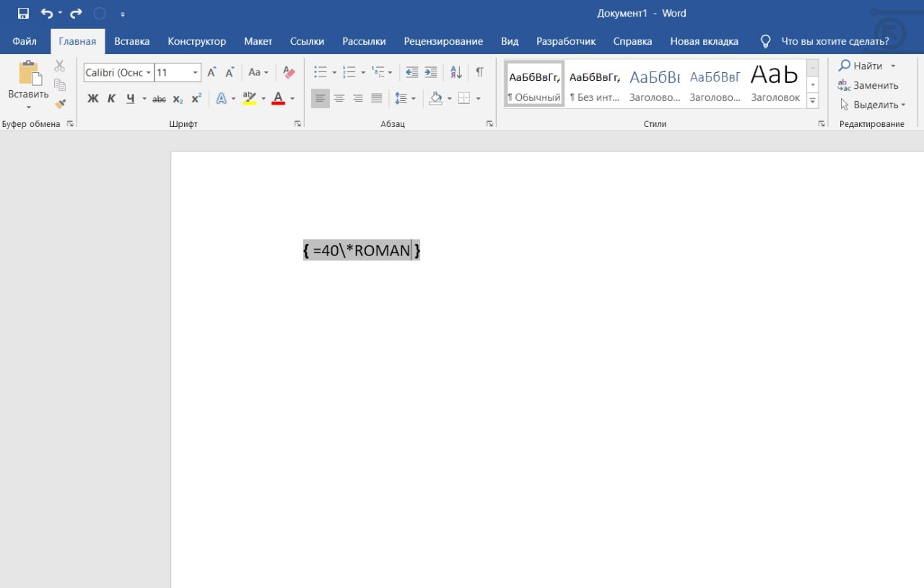Apply red font color swatch

pos(279,99)
